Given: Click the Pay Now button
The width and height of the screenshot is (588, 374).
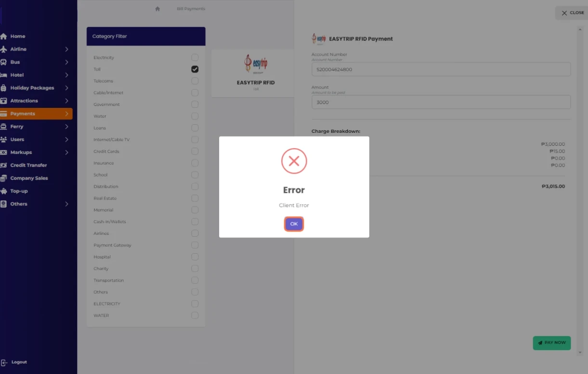Looking at the screenshot, I should pyautogui.click(x=551, y=343).
